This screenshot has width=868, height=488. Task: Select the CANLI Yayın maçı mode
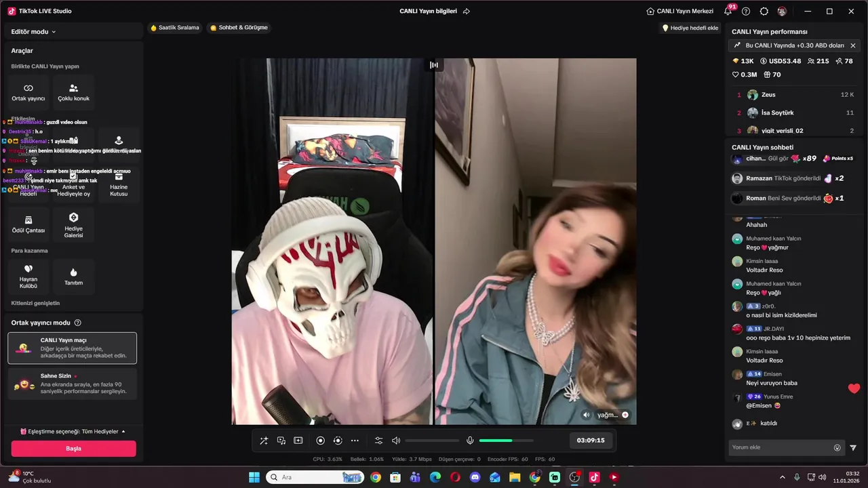pyautogui.click(x=73, y=348)
